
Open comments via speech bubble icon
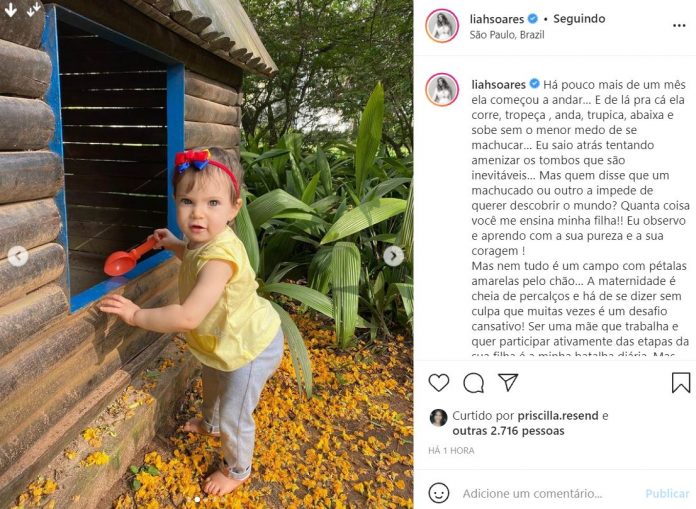point(473,383)
